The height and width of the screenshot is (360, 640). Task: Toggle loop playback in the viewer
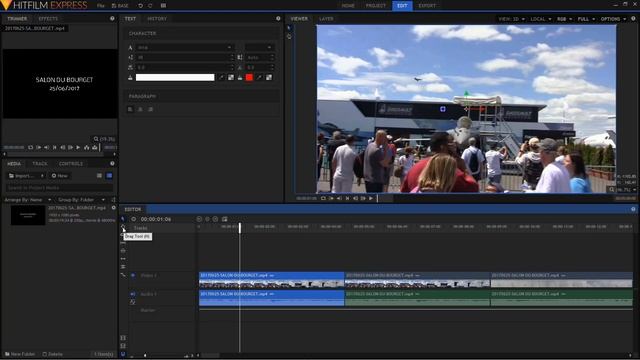pos(323,198)
